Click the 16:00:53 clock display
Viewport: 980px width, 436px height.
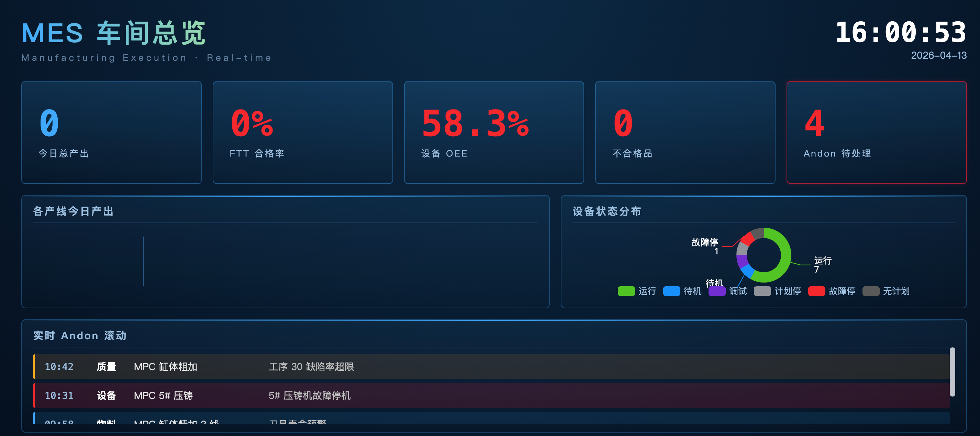click(x=901, y=32)
